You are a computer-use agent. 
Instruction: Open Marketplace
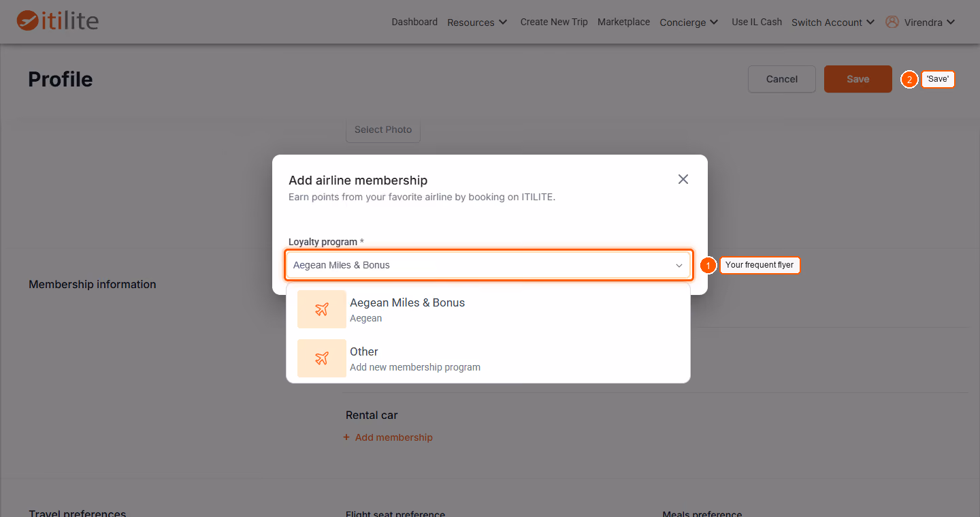pyautogui.click(x=623, y=22)
